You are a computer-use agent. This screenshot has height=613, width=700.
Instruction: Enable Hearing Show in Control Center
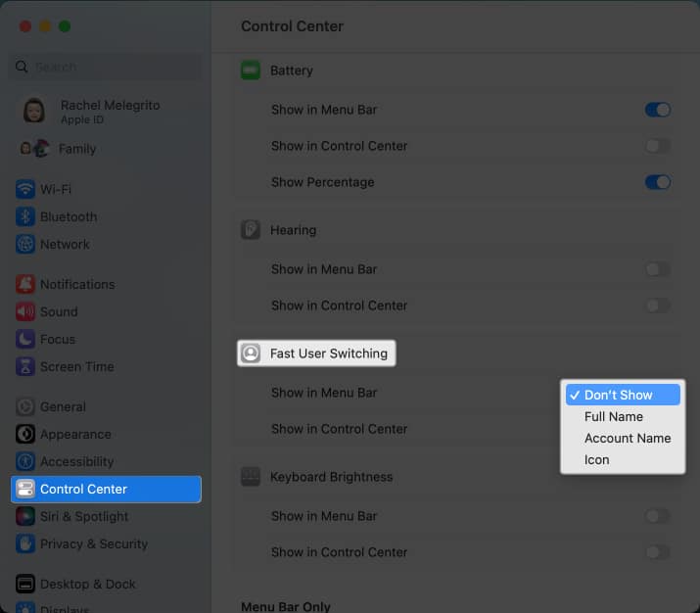coord(658,306)
